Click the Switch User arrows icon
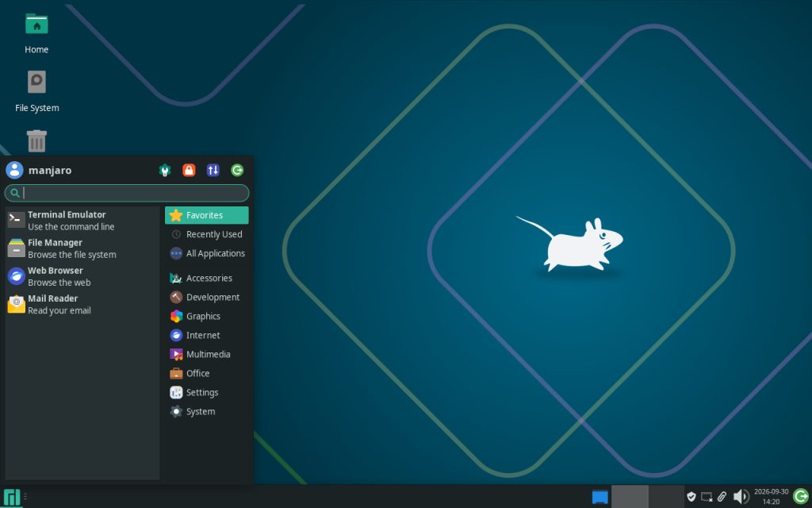Screen dimensions: 812x508 pos(213,170)
